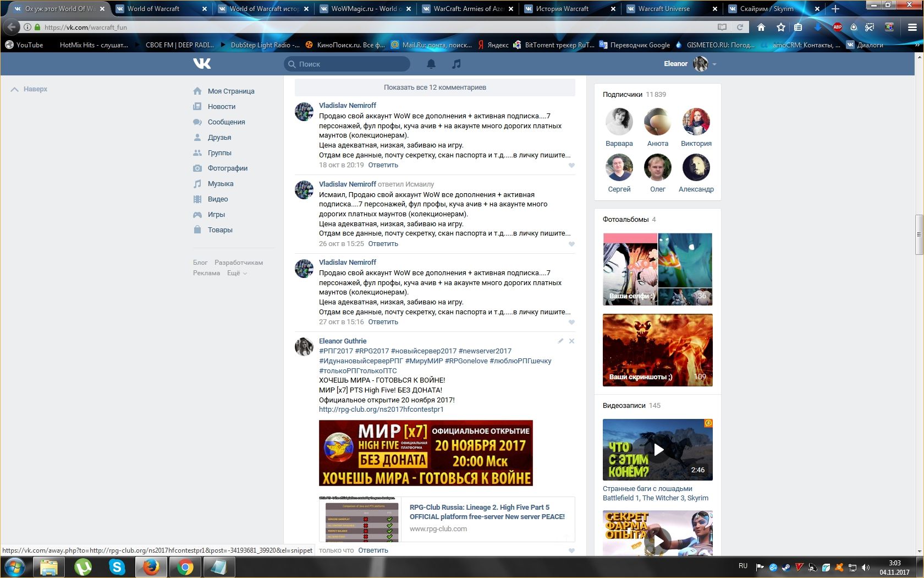Open the Переводчик Google bookmark
This screenshot has width=924, height=578.
(635, 45)
